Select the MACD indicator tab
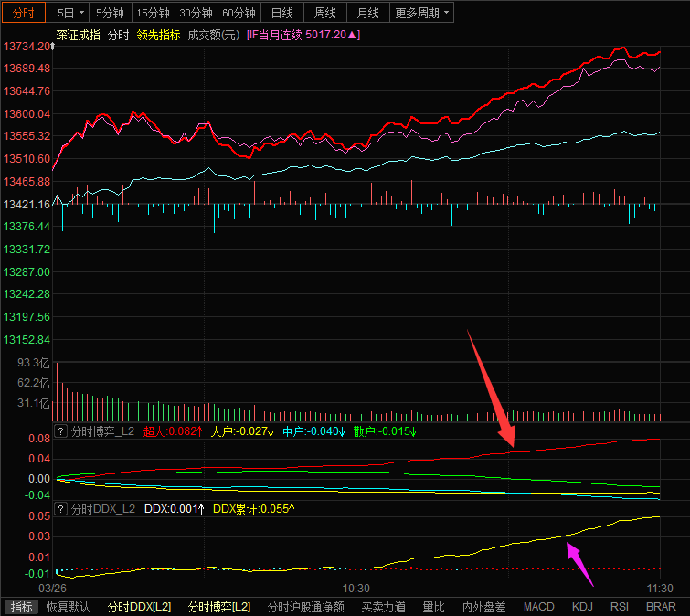690x616 pixels. point(538,607)
